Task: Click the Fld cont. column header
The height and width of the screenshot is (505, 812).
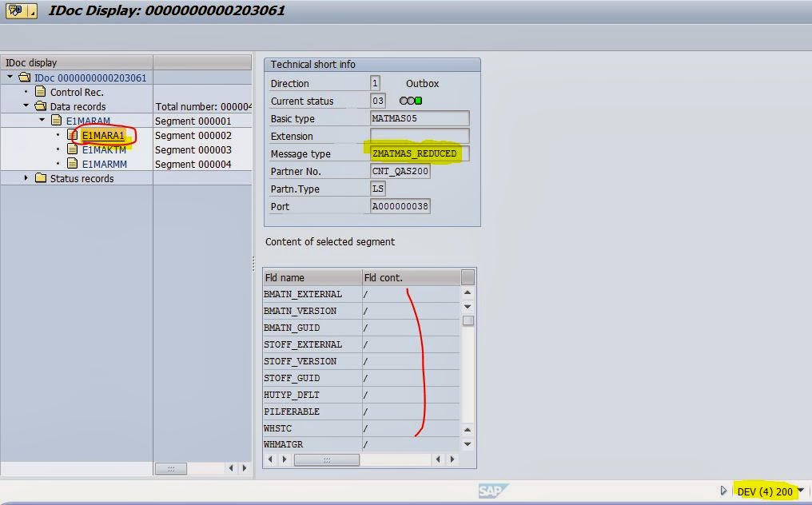Action: click(411, 278)
